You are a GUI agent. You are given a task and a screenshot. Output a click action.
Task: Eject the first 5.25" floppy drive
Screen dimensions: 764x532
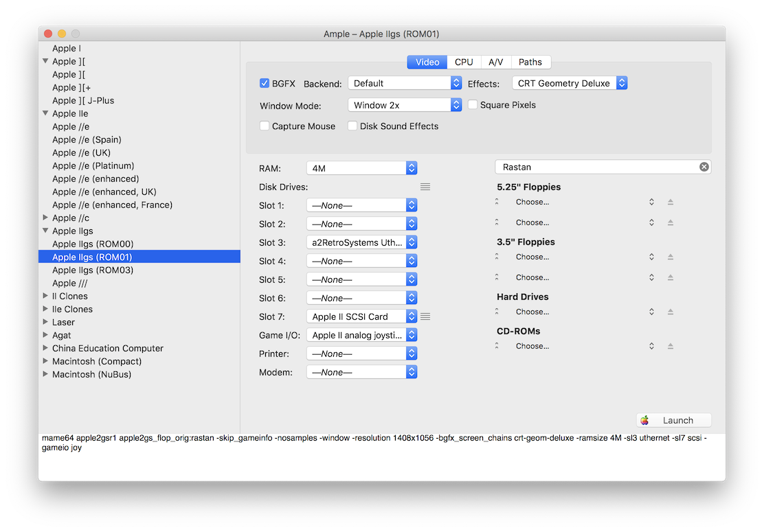[x=671, y=202]
